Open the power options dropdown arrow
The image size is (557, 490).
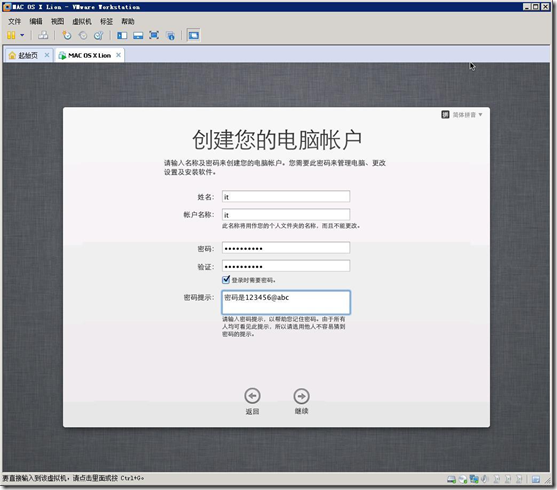(x=22, y=35)
